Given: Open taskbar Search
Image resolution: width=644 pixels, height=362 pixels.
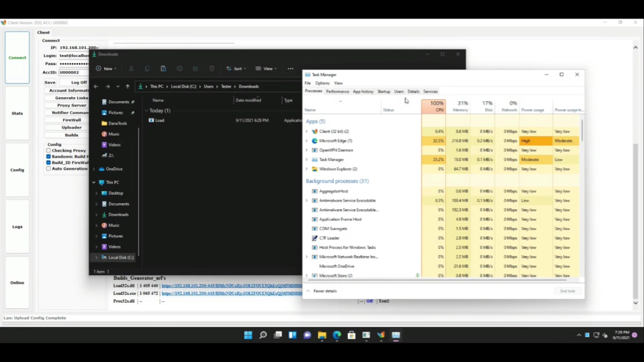Looking at the screenshot, I should [x=263, y=335].
